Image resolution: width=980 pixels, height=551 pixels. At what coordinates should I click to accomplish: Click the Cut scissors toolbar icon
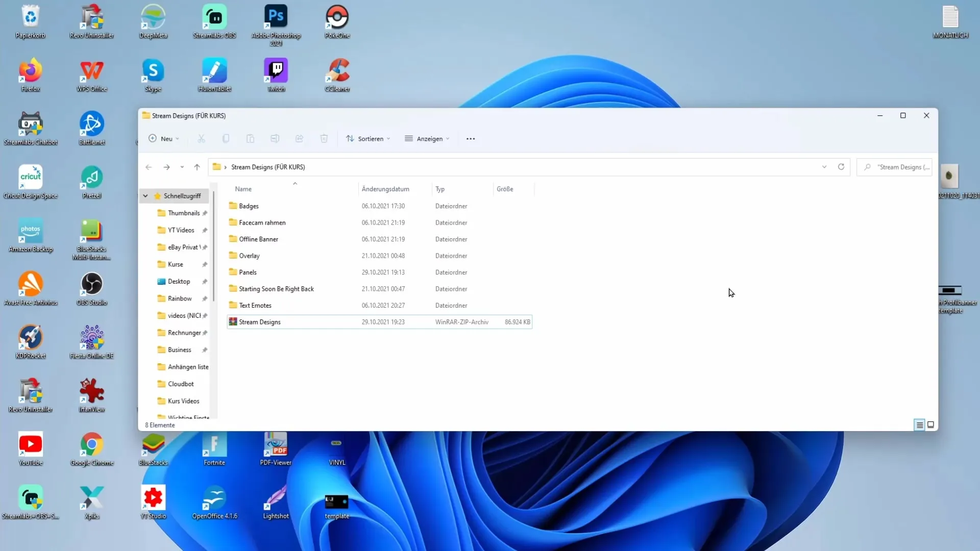point(201,139)
